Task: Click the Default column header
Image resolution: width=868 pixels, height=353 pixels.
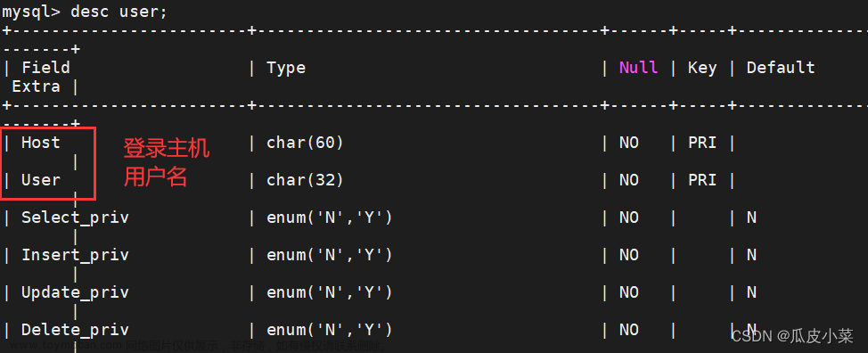Action: [x=781, y=68]
